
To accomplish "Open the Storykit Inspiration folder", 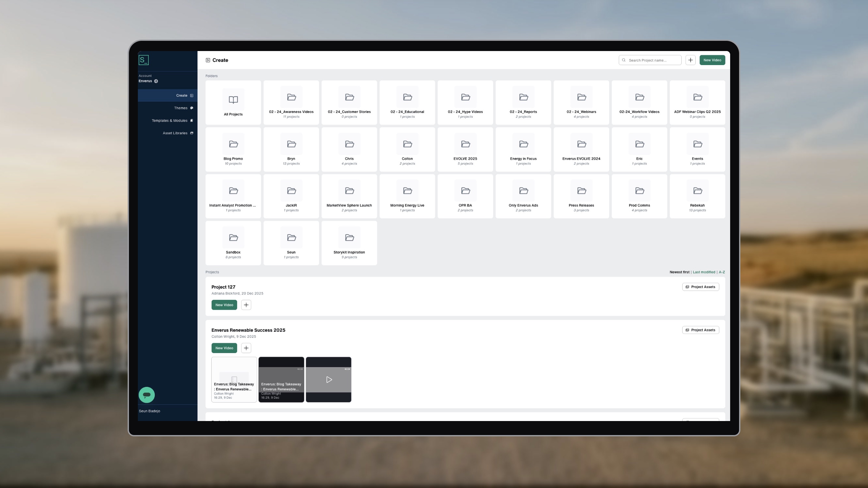I will 349,243.
